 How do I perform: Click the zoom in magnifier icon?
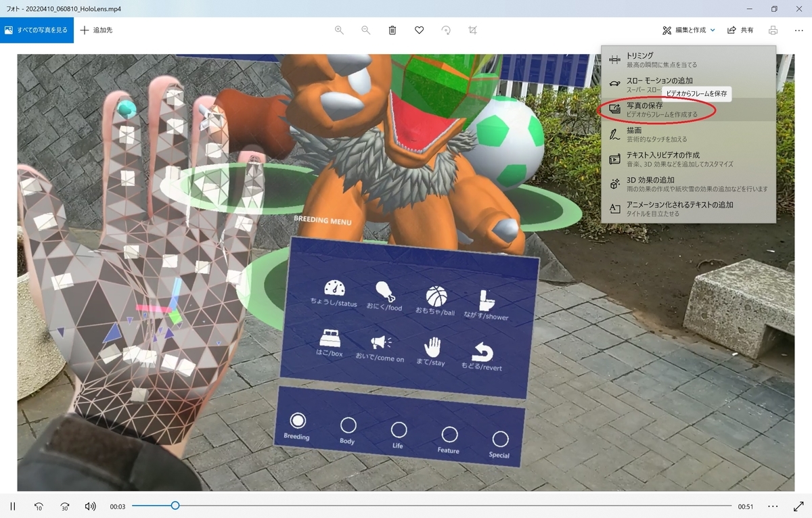(x=339, y=30)
